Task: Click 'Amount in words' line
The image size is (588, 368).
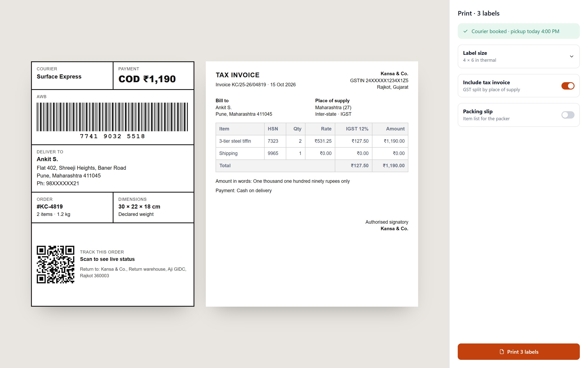Action: click(283, 181)
